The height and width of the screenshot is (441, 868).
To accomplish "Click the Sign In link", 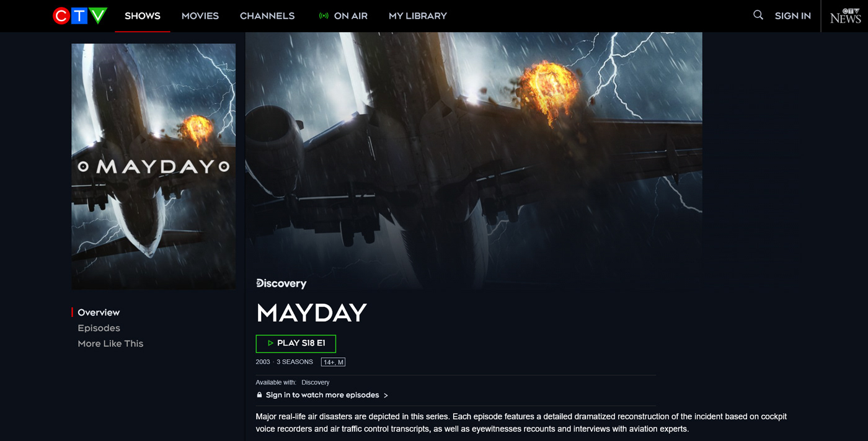I will click(793, 16).
